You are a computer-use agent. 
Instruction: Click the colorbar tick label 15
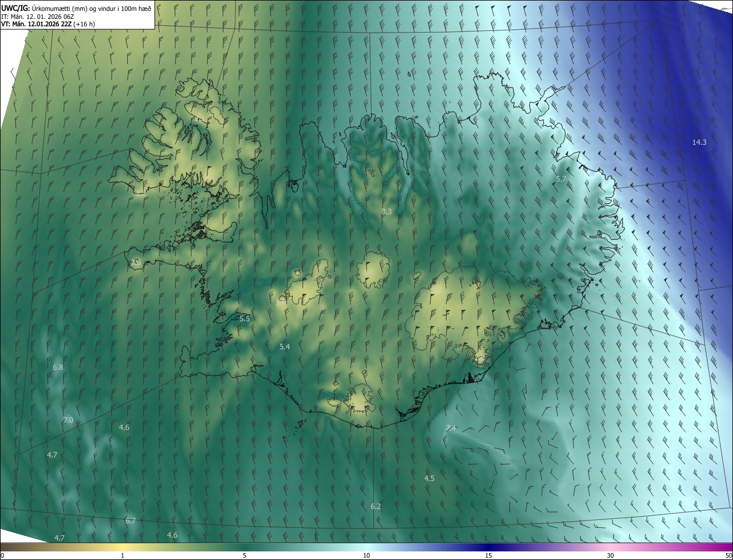point(488,555)
